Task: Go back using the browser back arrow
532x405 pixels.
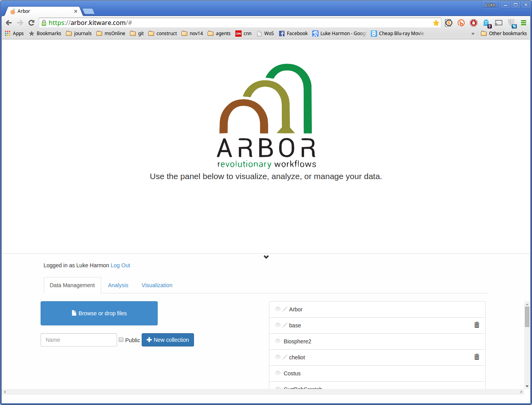Action: point(9,23)
